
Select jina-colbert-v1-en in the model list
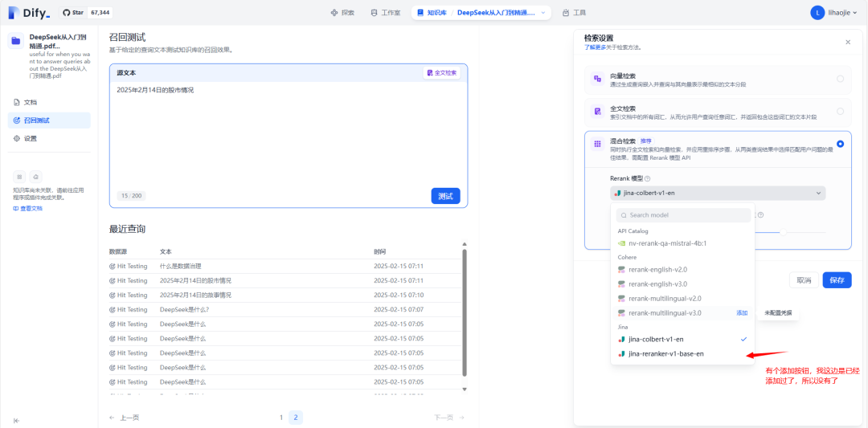coord(682,339)
